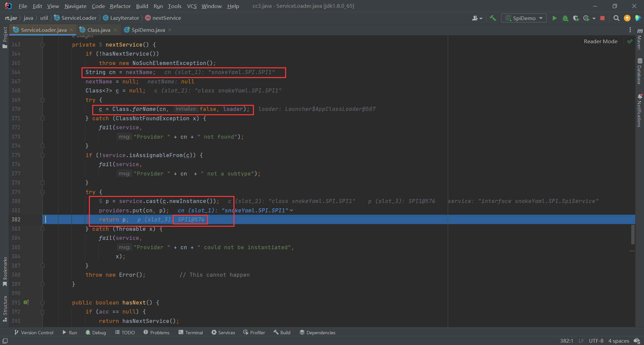Open the Terminal tool window
Image resolution: width=644 pixels, height=345 pixels.
(191, 333)
